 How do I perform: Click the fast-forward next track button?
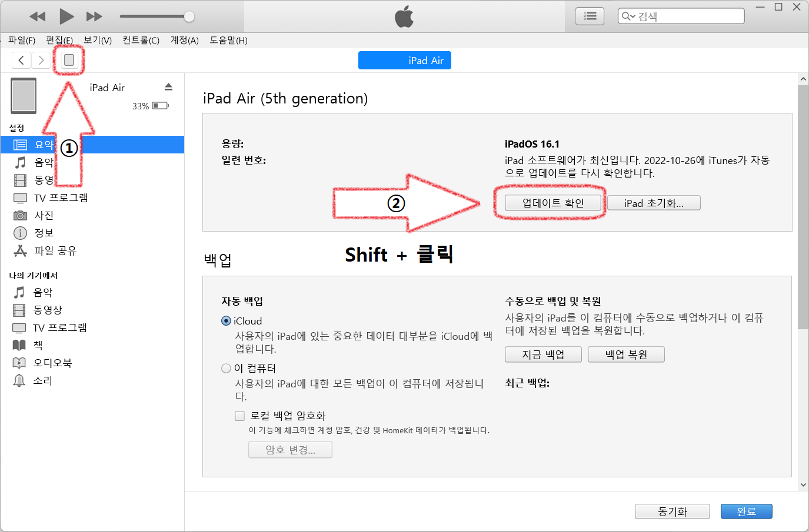tap(94, 16)
